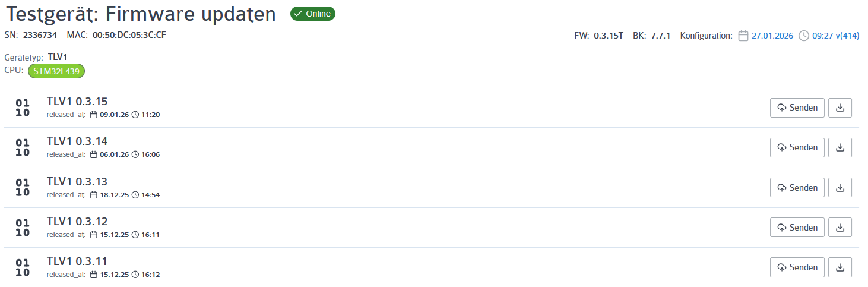Screen dimensions: 868x287
Task: Click the calendar icon next to Konfiguration
Action: [743, 36]
